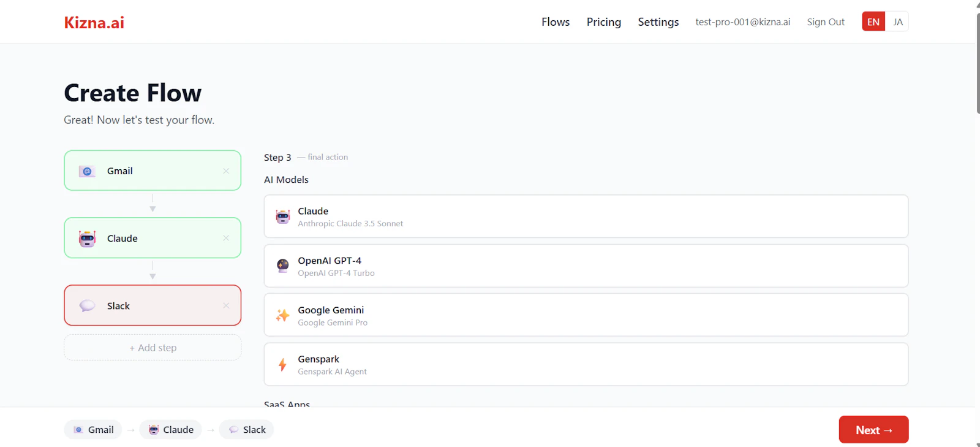The height and width of the screenshot is (447, 980).
Task: Click the 'Create Flow' page heading
Action: click(x=133, y=93)
